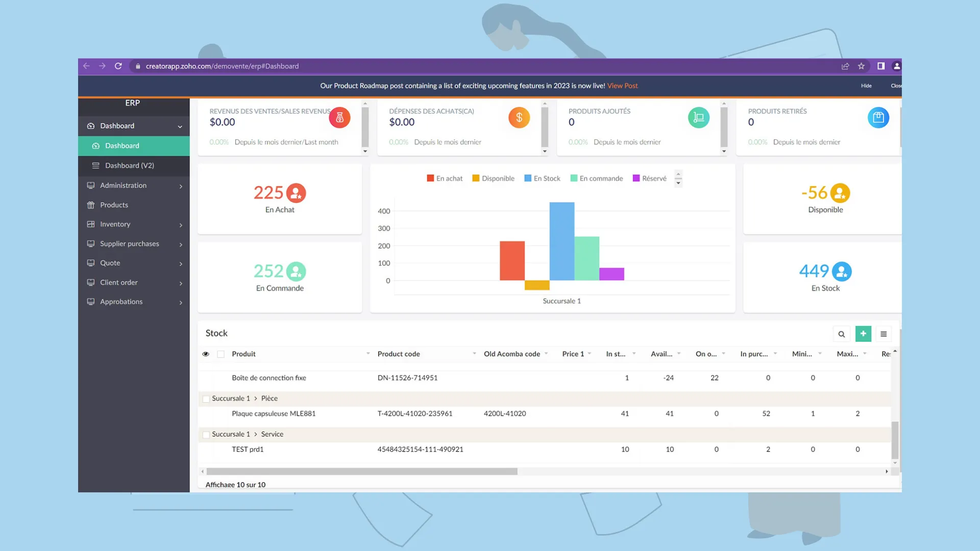Switch to Dashboard (V2)
The image size is (980, 551).
[x=129, y=165]
